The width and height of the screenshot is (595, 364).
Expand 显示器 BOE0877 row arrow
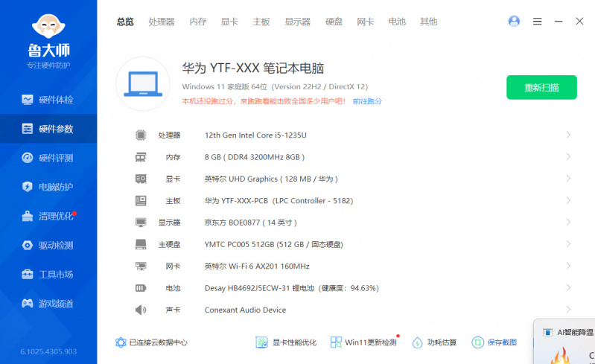click(568, 222)
